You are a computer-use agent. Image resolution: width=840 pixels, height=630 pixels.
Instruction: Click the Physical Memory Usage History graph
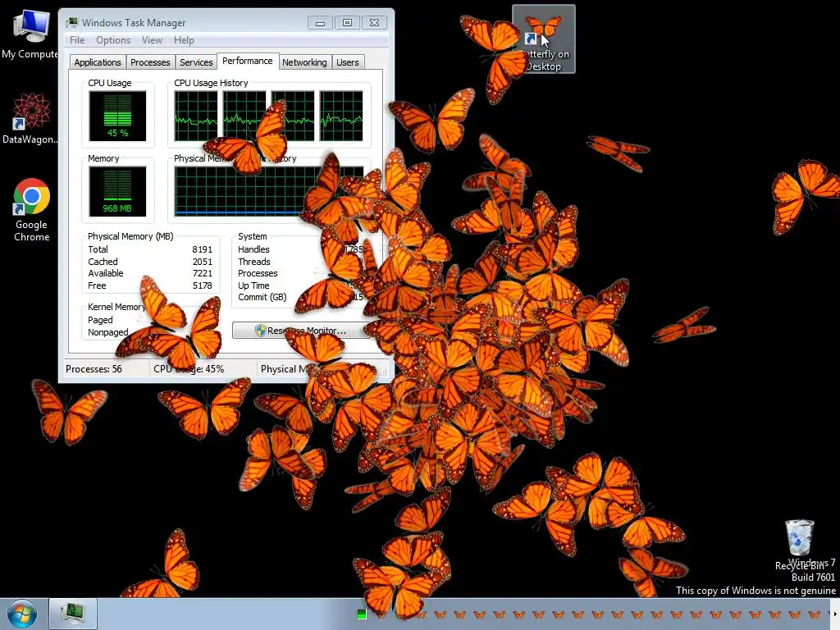(x=269, y=191)
